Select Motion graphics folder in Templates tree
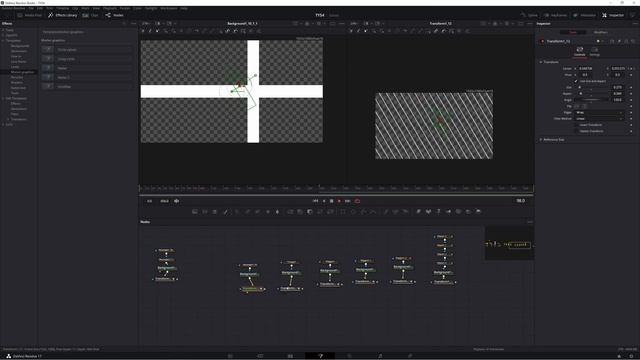This screenshot has height=360, width=640. pos(22,72)
